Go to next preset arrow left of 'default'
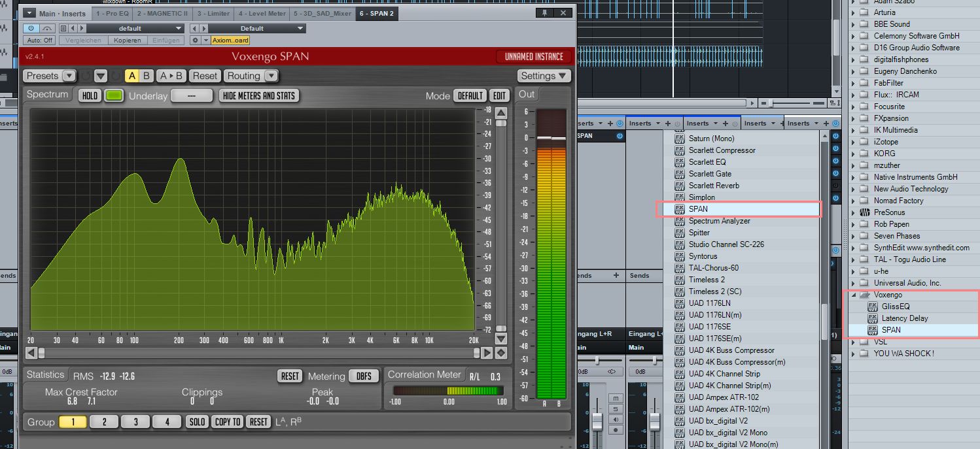Screen dimensions: 980x449 pos(81,28)
